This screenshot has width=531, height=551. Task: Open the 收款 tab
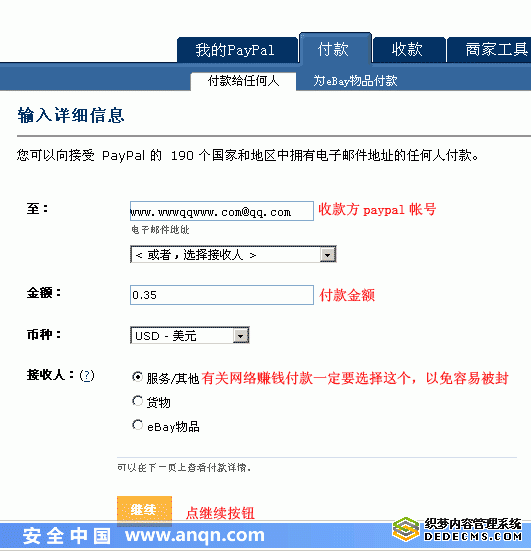coord(409,50)
